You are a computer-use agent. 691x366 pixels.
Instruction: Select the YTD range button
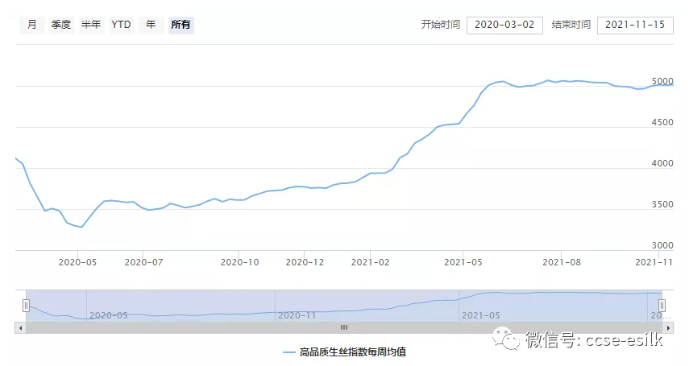pos(121,25)
